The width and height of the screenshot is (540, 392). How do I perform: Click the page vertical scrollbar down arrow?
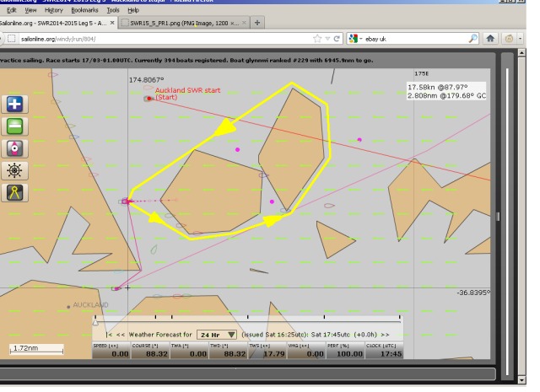521,380
